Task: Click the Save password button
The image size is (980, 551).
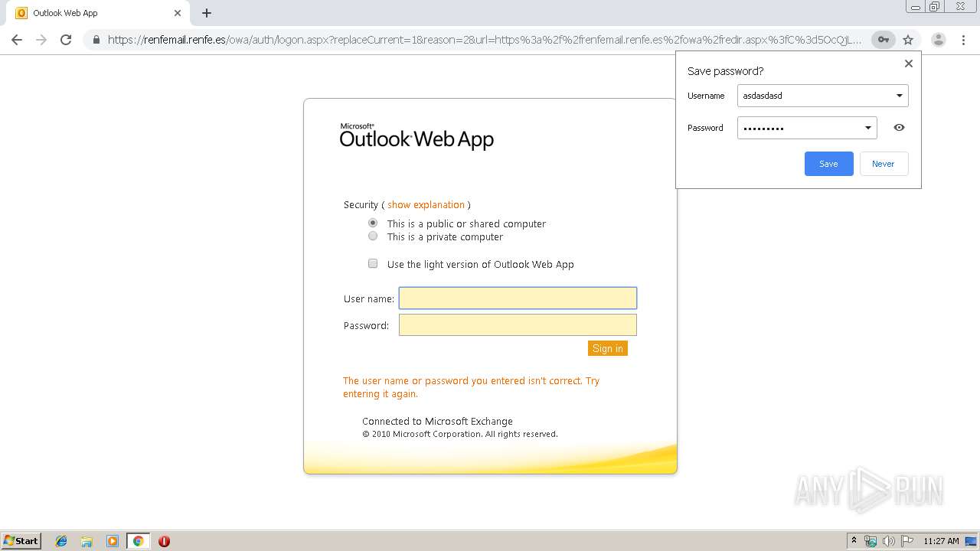Action: (x=828, y=164)
